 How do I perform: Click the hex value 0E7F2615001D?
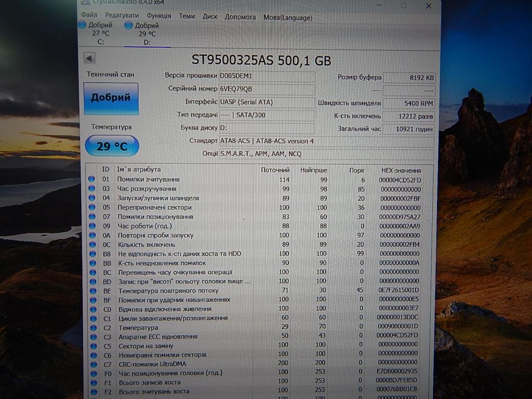tap(398, 290)
